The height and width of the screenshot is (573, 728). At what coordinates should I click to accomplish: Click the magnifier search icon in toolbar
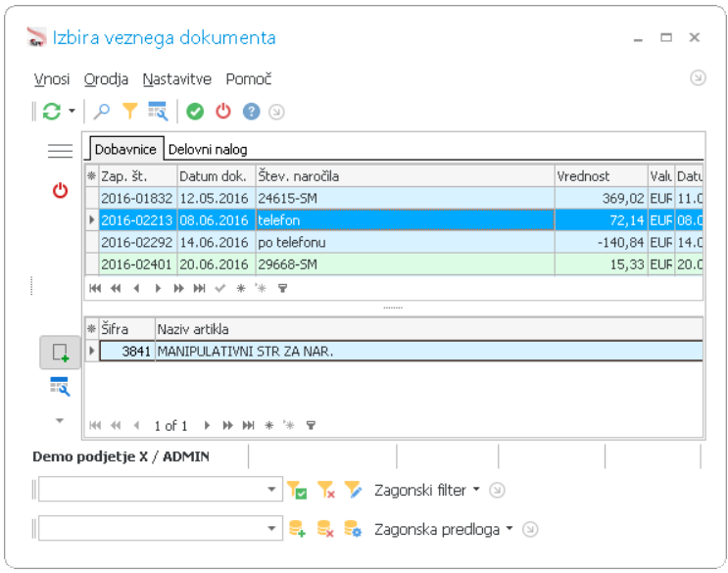102,112
